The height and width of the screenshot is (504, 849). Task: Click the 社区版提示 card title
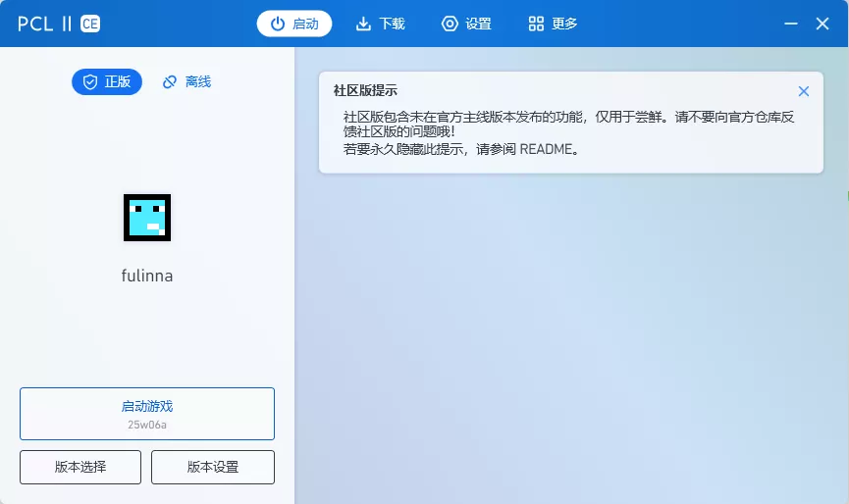pyautogui.click(x=365, y=91)
